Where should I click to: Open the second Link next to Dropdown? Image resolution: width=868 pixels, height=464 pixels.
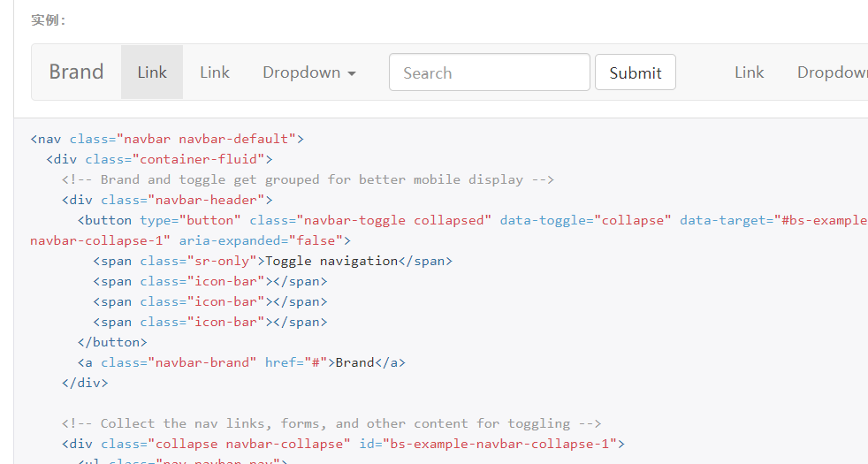[215, 72]
